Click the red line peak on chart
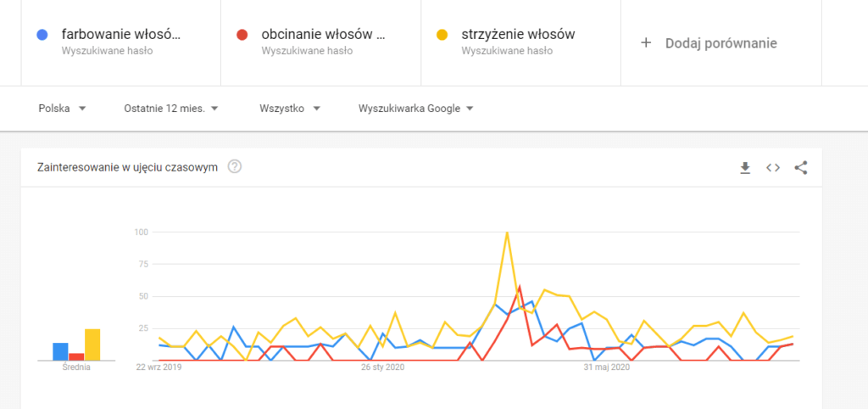Viewport: 868px width, 409px height. coord(520,286)
